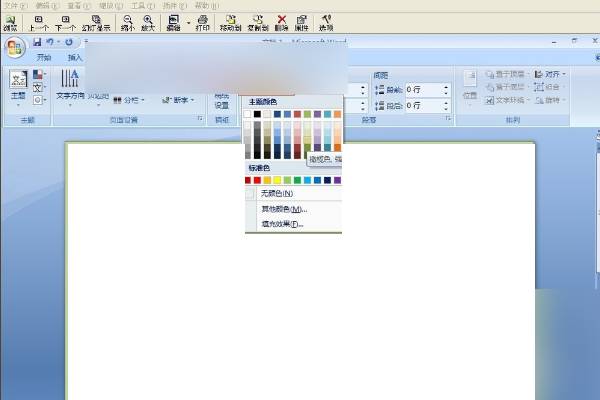Pick olive green swatch in 主题颜色 top row
The width and height of the screenshot is (600, 400).
point(307,114)
